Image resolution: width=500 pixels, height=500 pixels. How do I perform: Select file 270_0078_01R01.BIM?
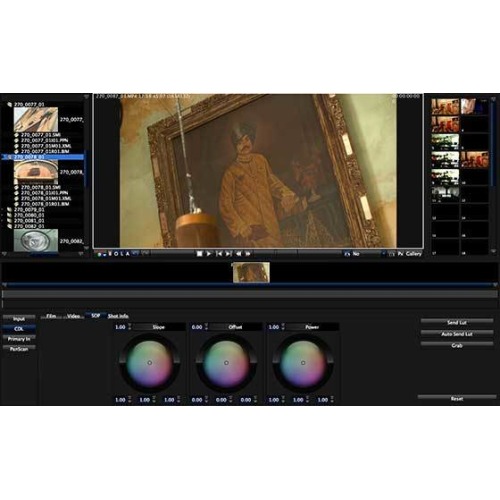point(45,204)
